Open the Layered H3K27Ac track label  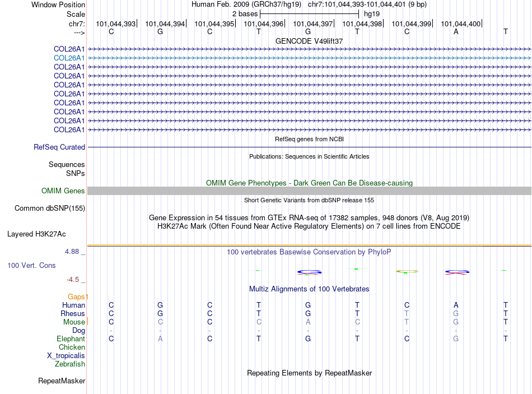(x=36, y=234)
